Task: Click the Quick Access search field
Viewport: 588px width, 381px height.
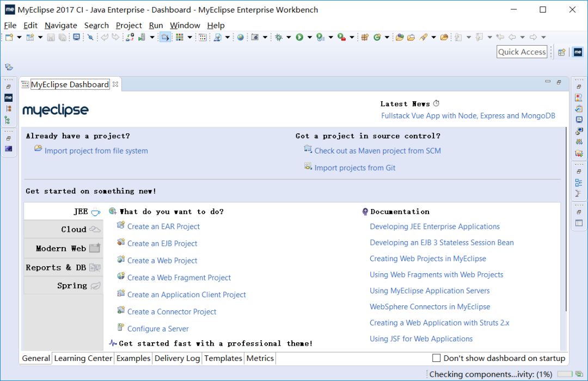Action: coord(522,52)
